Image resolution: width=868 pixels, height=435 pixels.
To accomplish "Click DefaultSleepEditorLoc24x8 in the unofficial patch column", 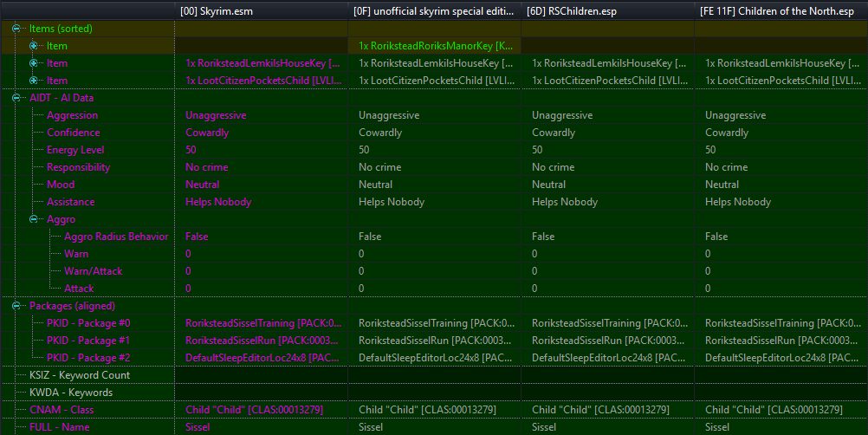I will click(435, 358).
